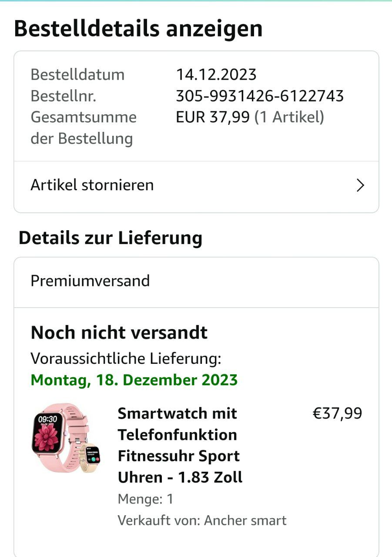Click the Bestelldatum value 14.12.2023
Viewport: 392px width, 557px height.
[216, 74]
